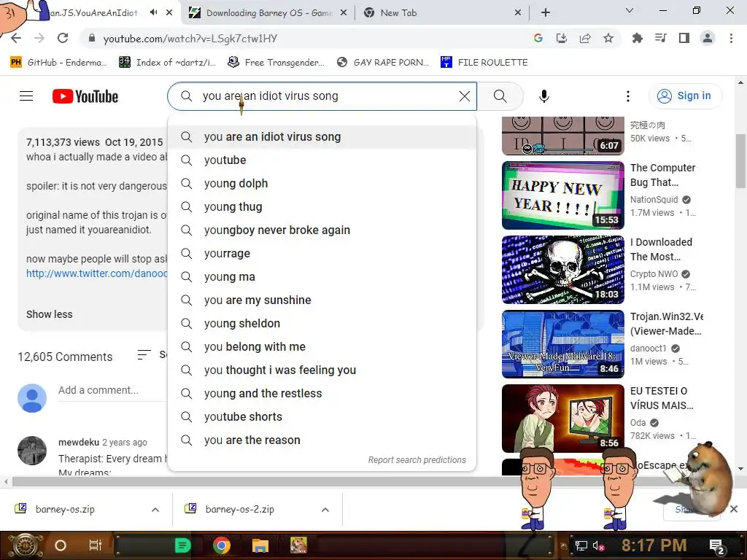
Task: Open Chrome extensions puzzle icon
Action: (x=637, y=38)
